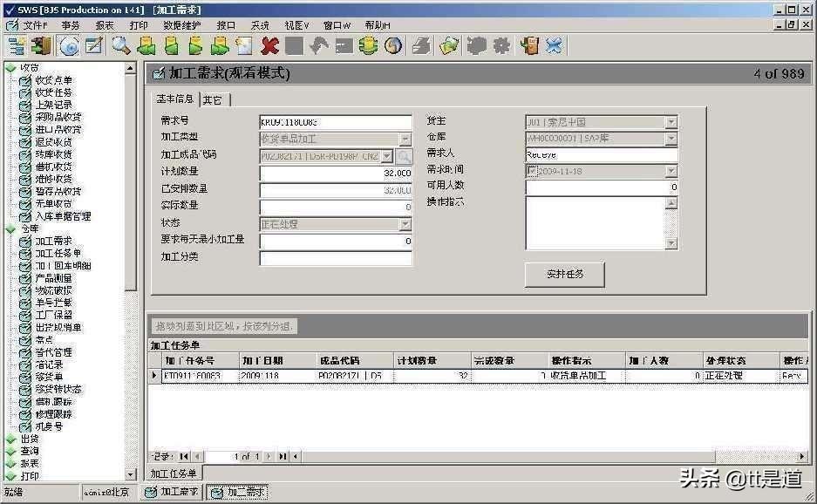Click the globe refresh toolbar icon
This screenshot has width=817, height=504.
coord(393,46)
